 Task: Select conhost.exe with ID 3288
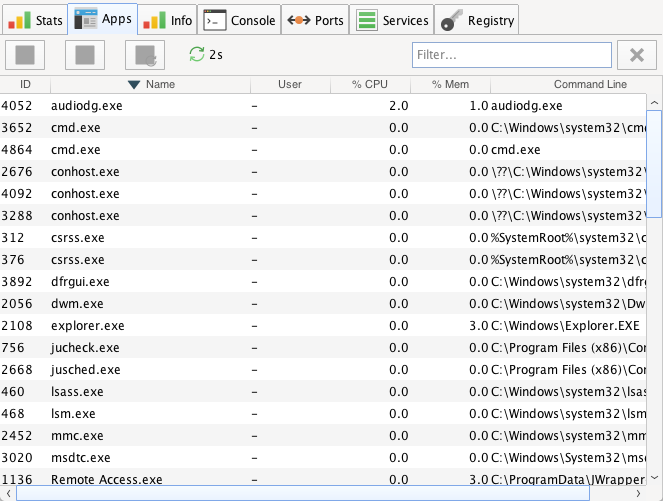(85, 216)
